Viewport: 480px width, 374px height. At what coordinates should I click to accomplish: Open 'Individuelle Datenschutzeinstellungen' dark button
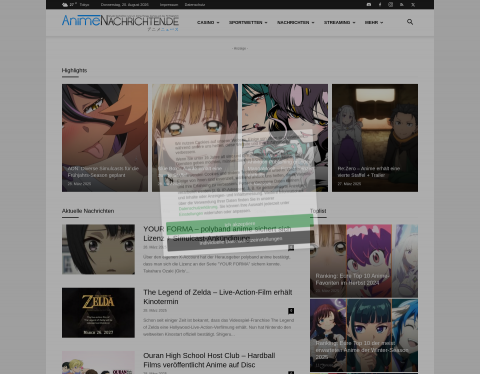click(241, 240)
